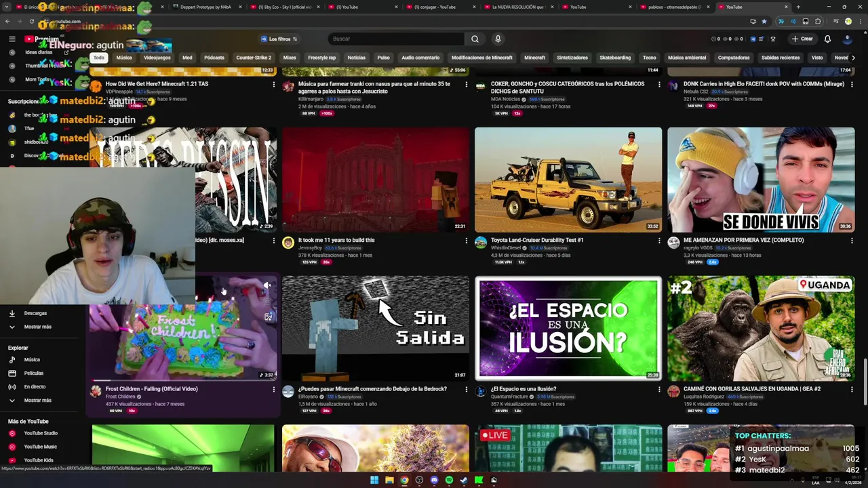Open options for 'It took me 11 years' video
Image resolution: width=868 pixels, height=488 pixels.
point(467,240)
